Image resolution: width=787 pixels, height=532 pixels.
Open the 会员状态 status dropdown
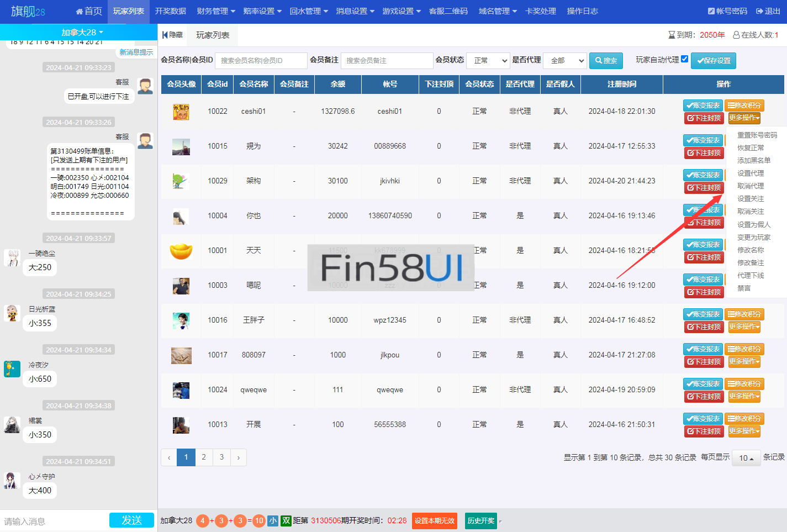coord(488,61)
